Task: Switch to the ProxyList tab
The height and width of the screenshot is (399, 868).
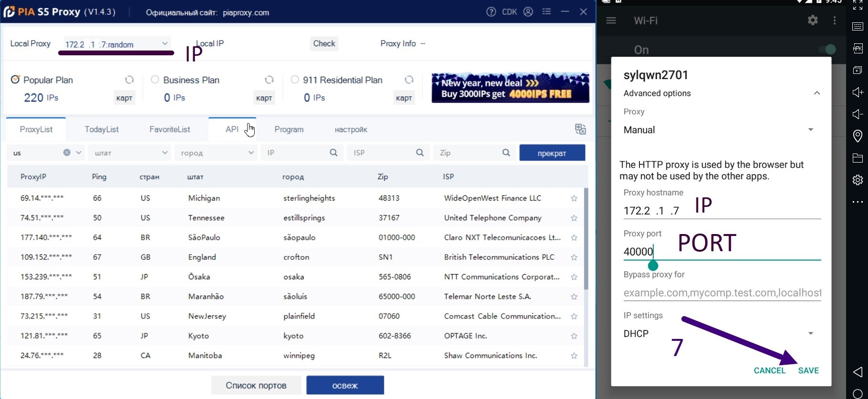Action: point(36,129)
